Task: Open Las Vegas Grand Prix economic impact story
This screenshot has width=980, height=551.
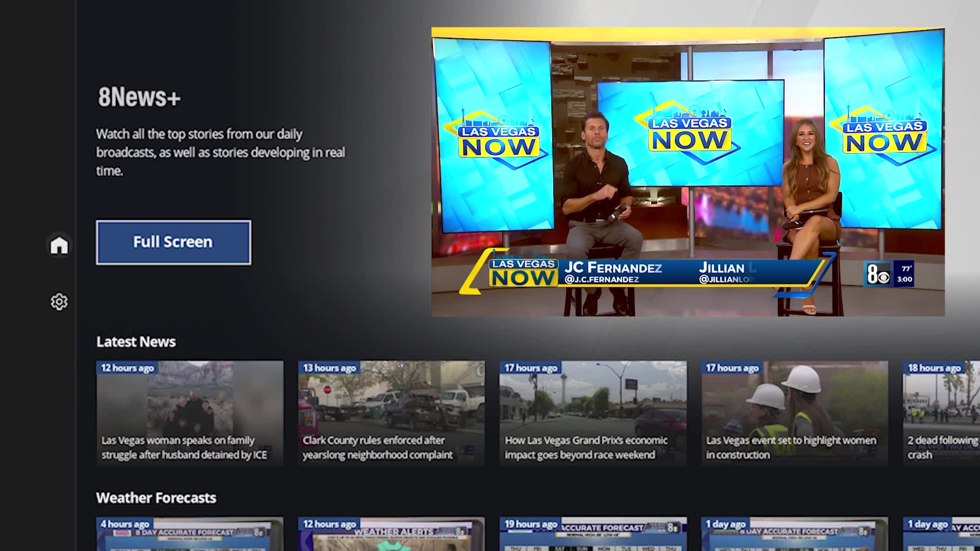Action: (593, 413)
